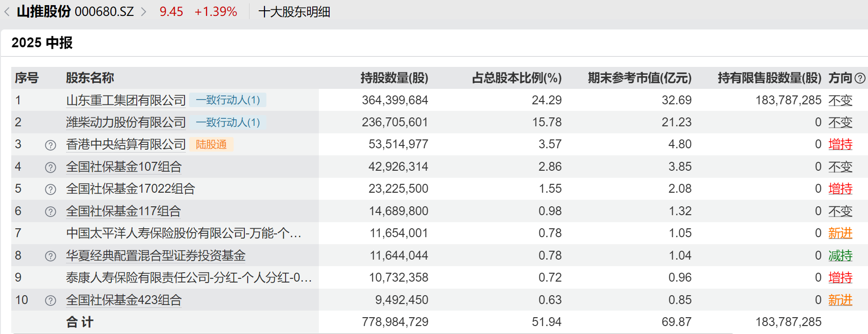This screenshot has width=868, height=334.
Task: Click total market value 69.87
Action: (x=677, y=322)
